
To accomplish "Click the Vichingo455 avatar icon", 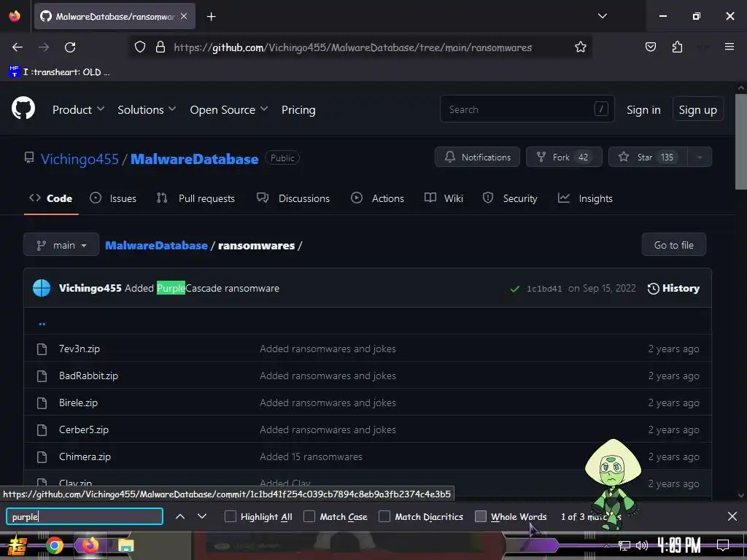I will click(x=42, y=288).
